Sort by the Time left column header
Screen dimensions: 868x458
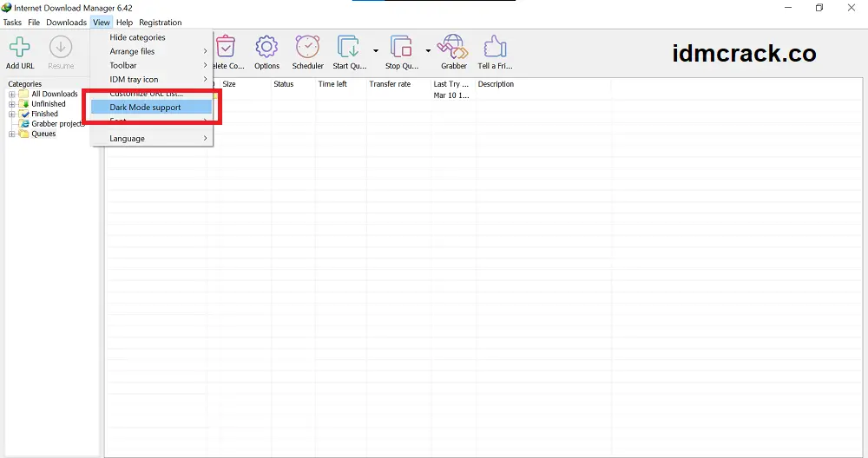click(341, 84)
